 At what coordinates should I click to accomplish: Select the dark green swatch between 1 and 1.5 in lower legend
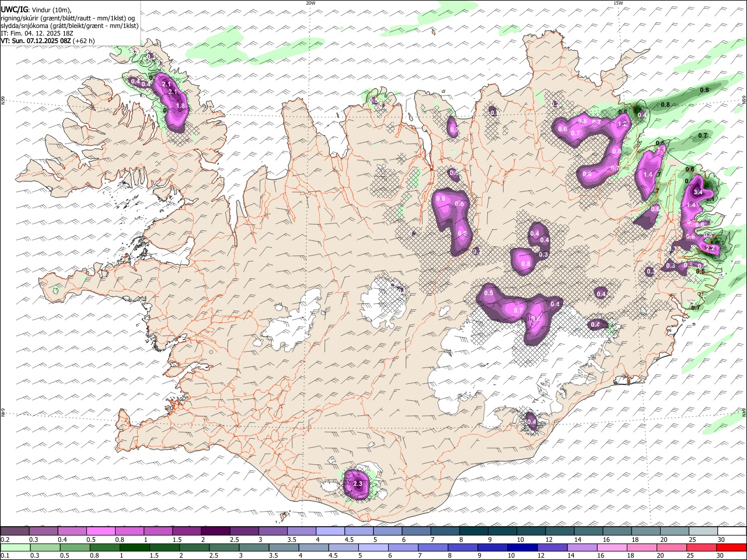click(134, 548)
